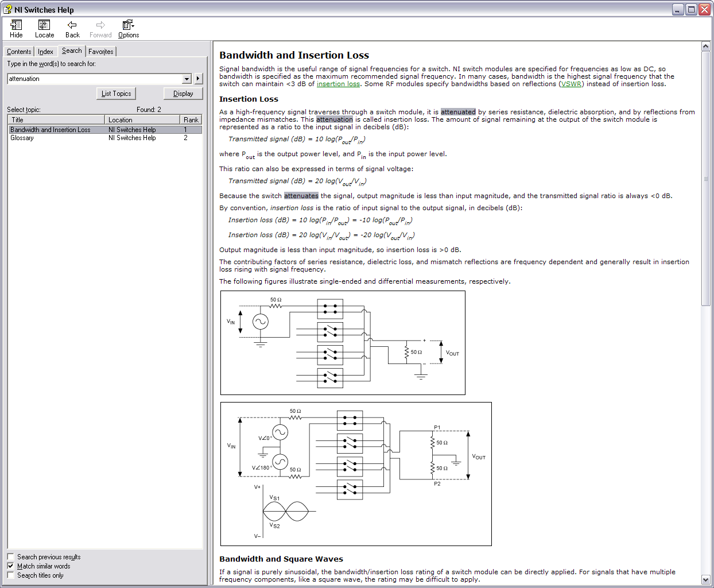Click the scroll down arrow in content pane
The height and width of the screenshot is (588, 714).
point(705,579)
